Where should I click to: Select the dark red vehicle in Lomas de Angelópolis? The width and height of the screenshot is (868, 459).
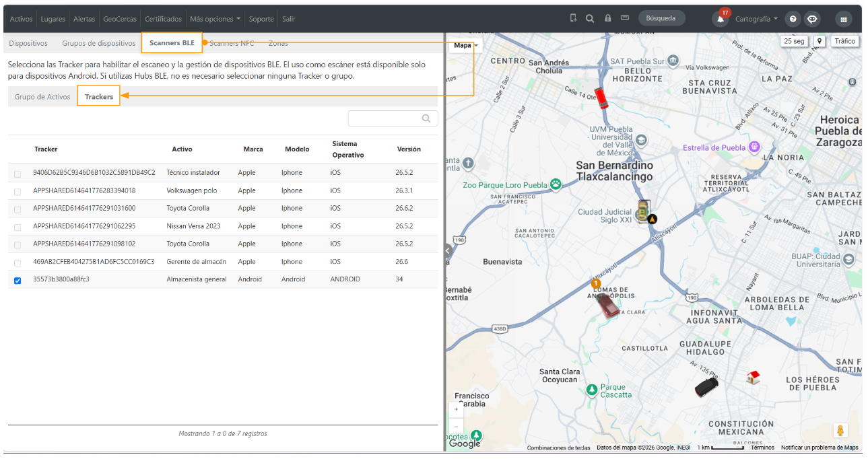[608, 305]
